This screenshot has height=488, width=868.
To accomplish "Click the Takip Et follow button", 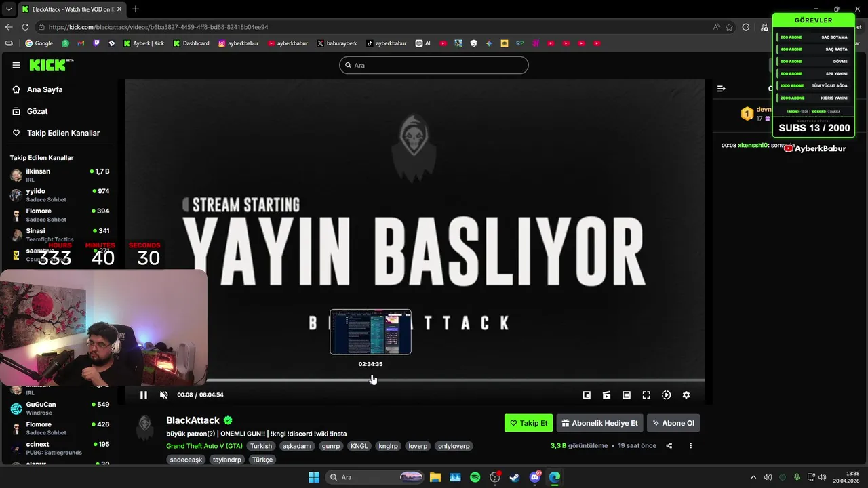I will (529, 423).
